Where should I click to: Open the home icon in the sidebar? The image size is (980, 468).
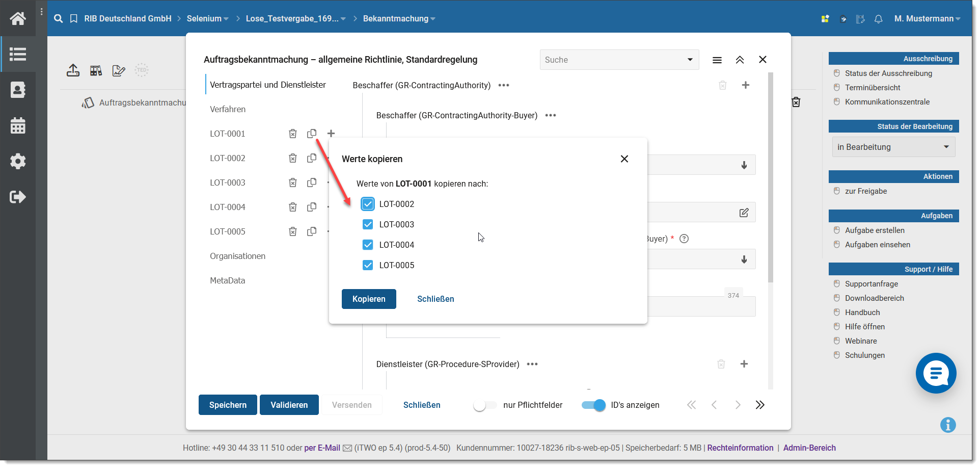(x=18, y=19)
